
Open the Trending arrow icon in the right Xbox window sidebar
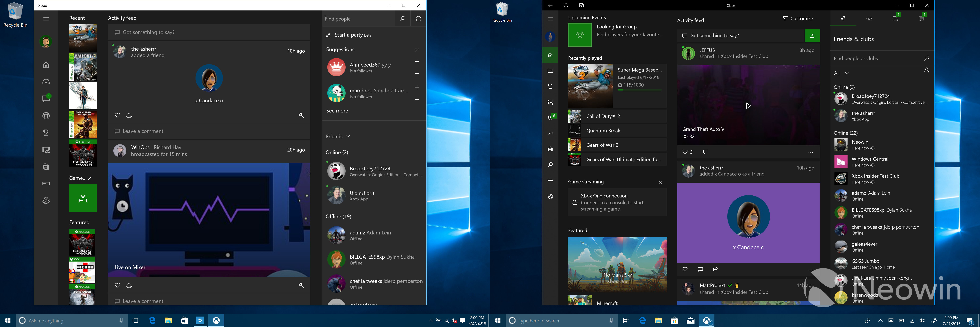(550, 133)
